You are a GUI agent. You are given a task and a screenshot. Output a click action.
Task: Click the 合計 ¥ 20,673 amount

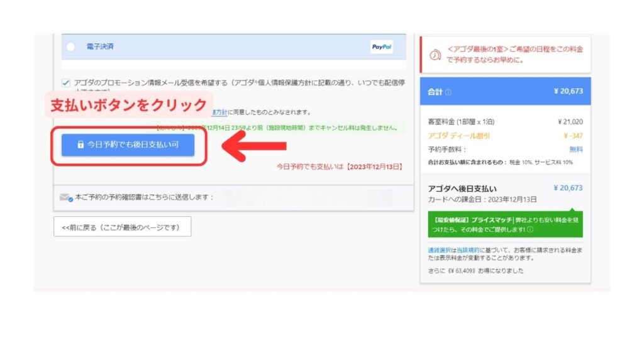pyautogui.click(x=569, y=91)
